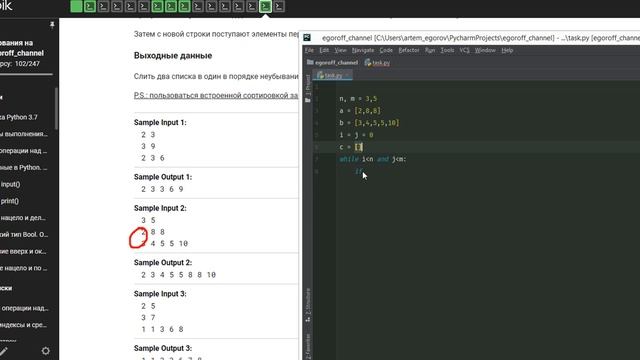Close the task.py editor tab
Viewport: 640px width, 360px height.
pyautogui.click(x=347, y=76)
